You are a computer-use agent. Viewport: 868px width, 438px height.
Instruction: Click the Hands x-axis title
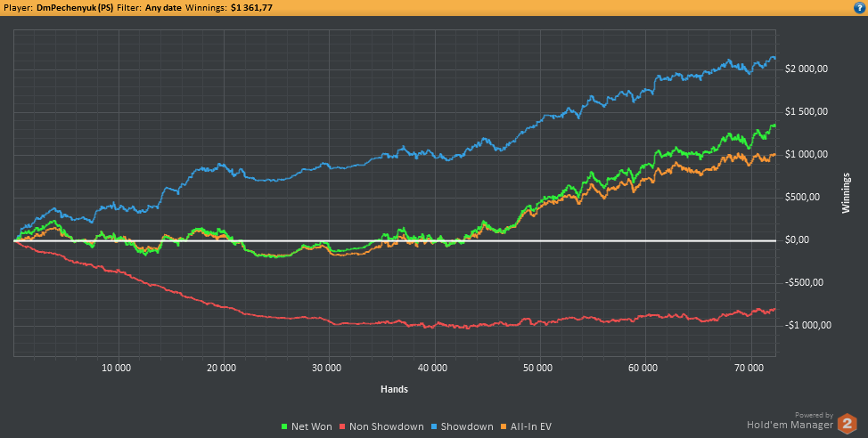pyautogui.click(x=394, y=389)
